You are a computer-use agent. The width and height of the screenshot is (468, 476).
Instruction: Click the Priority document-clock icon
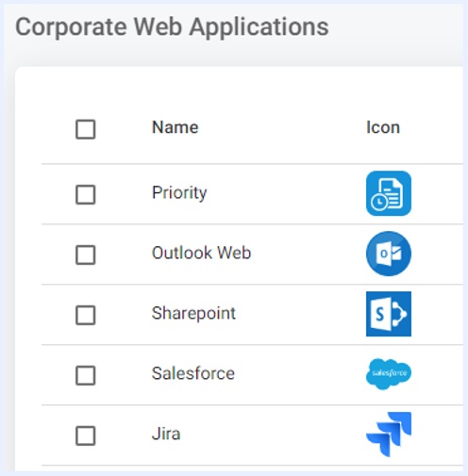[389, 193]
